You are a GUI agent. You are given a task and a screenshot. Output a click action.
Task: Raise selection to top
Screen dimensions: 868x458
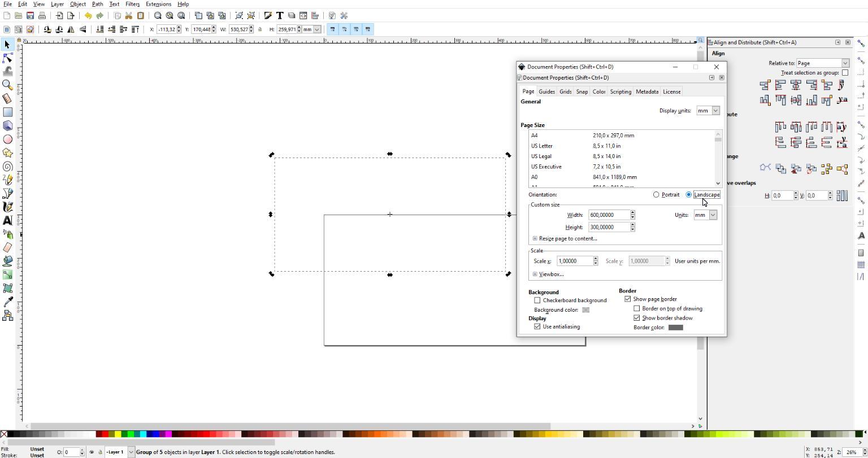coord(135,29)
